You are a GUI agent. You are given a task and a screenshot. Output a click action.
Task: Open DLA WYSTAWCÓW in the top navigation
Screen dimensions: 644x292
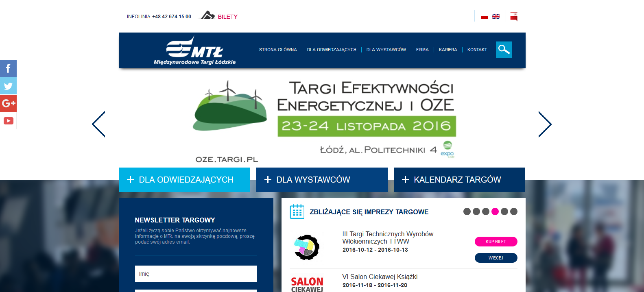(386, 50)
